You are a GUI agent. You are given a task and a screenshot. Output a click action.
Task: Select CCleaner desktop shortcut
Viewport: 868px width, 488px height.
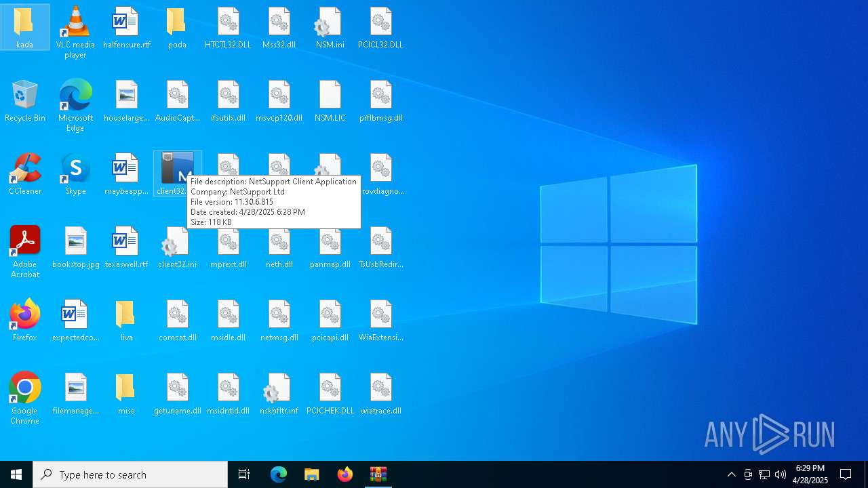pos(24,174)
